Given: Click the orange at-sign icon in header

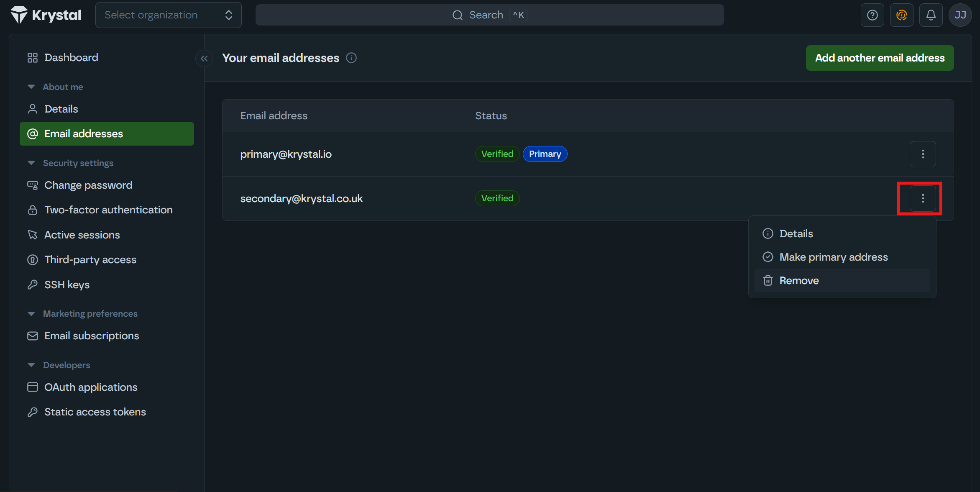Looking at the screenshot, I should pyautogui.click(x=901, y=15).
